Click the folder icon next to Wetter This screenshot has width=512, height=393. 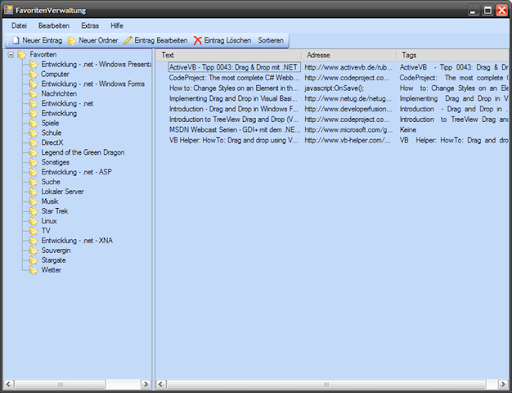tap(33, 270)
